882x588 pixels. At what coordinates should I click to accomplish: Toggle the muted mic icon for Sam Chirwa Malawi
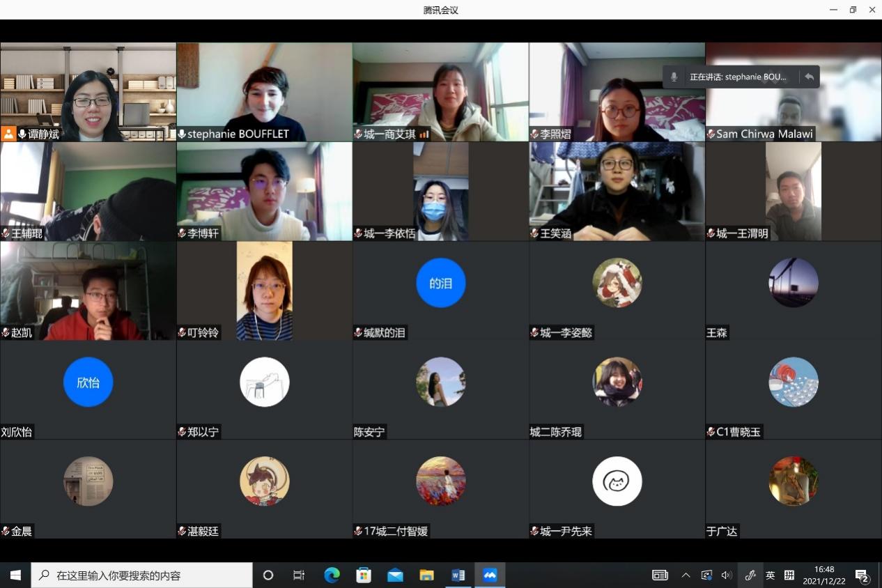tap(711, 134)
